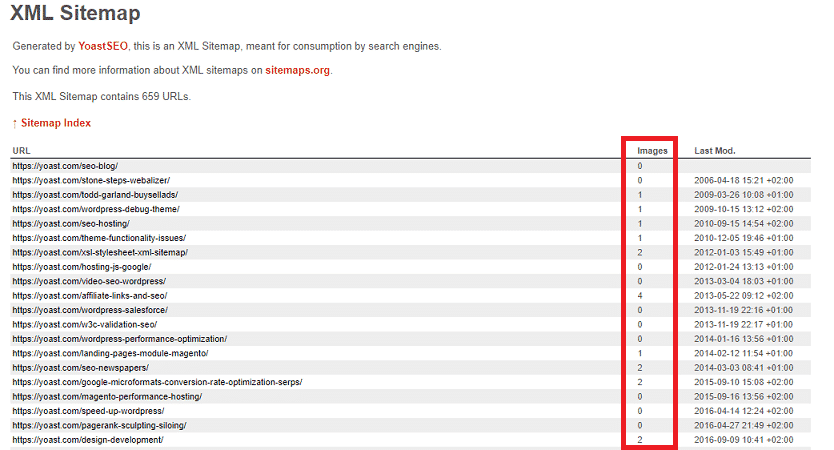
Task: Select the date 2013-05-22 09:12 +02:00
Action: point(744,295)
